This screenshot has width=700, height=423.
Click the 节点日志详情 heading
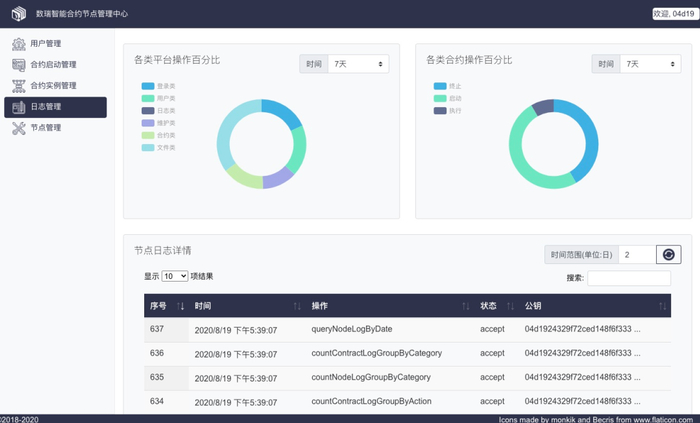coord(162,250)
